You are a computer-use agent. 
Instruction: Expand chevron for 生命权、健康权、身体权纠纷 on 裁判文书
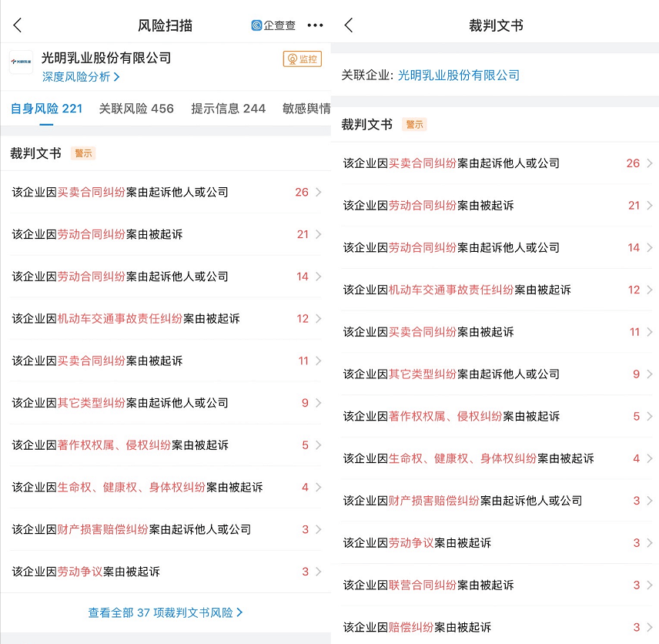650,458
